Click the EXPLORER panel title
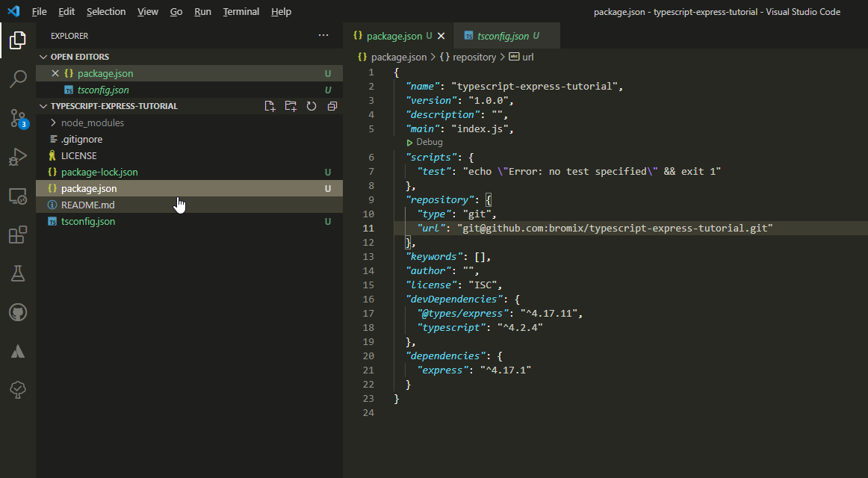This screenshot has width=868, height=478. (69, 36)
